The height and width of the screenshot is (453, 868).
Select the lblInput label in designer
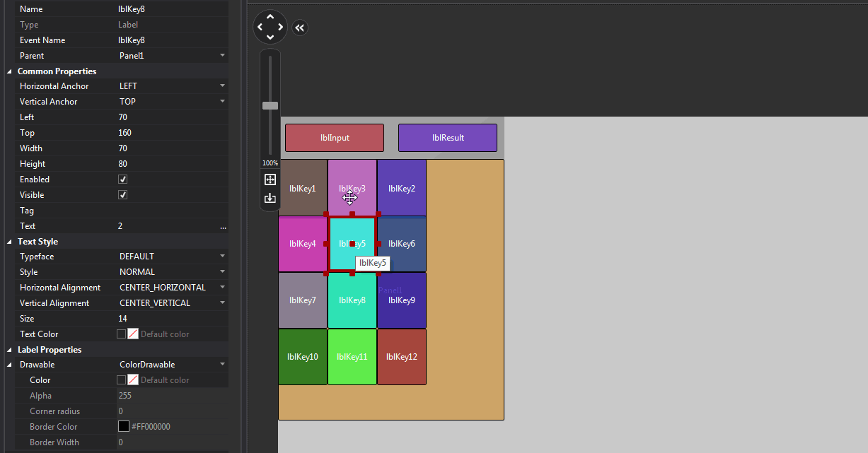[335, 138]
